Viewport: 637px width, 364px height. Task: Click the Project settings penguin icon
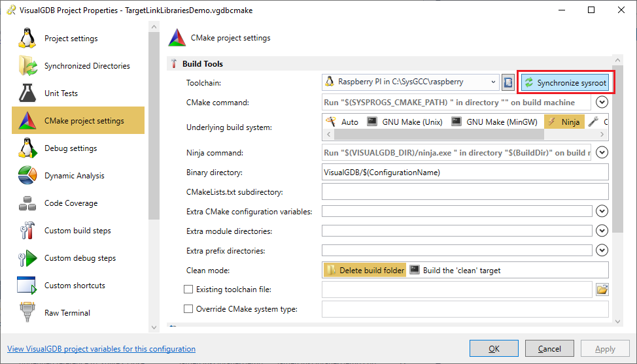tap(27, 38)
